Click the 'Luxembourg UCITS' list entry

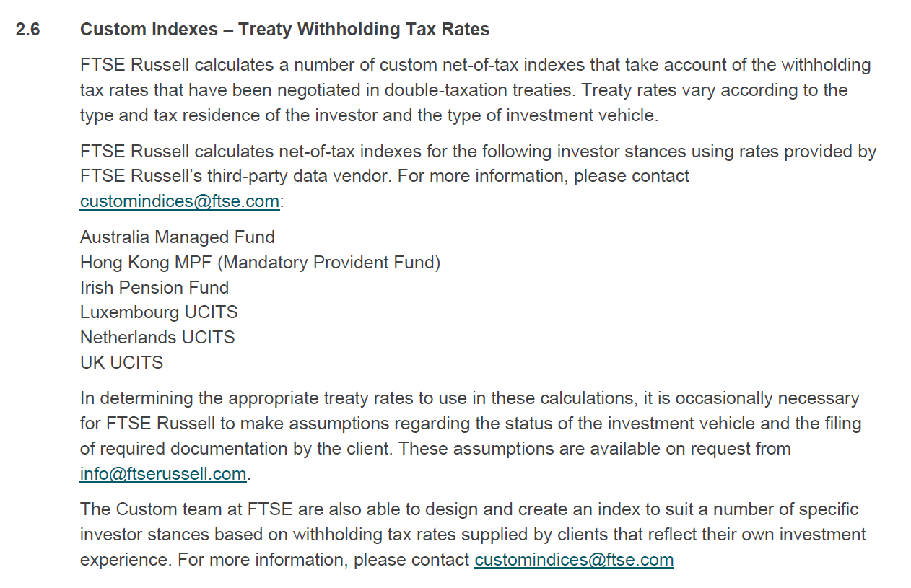[159, 312]
